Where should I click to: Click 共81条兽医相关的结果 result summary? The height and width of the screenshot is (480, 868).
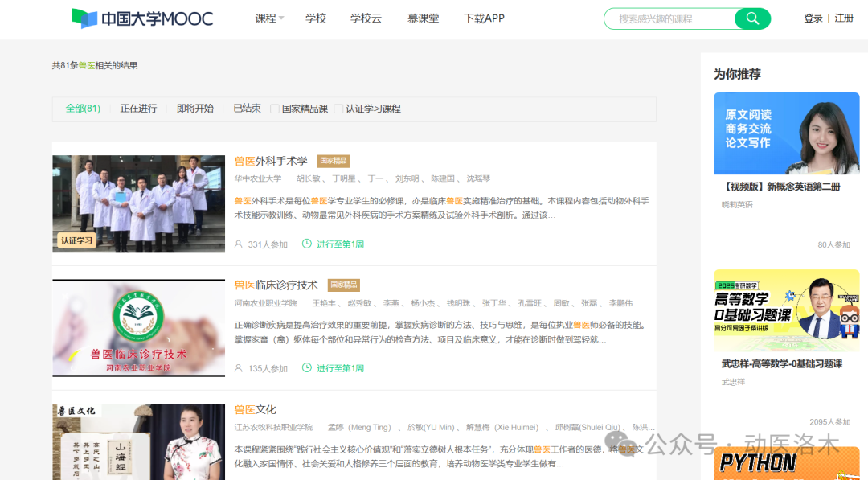click(x=95, y=65)
